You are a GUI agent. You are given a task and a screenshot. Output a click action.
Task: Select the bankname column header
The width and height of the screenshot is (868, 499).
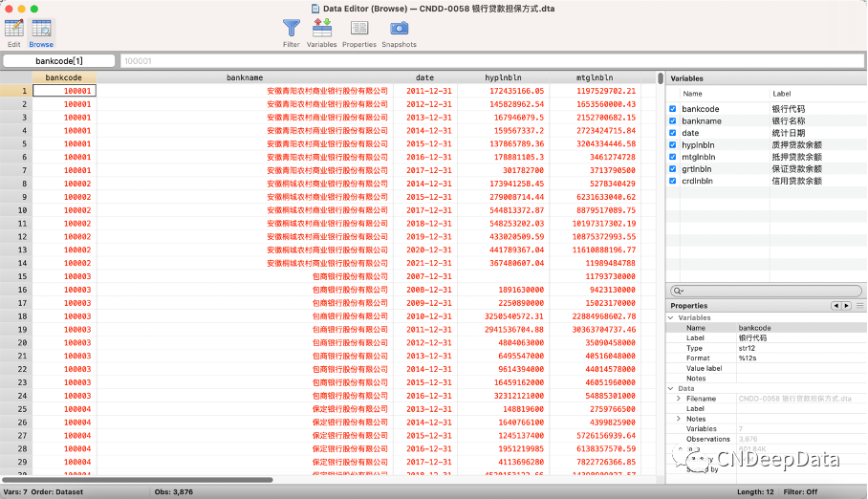(245, 77)
